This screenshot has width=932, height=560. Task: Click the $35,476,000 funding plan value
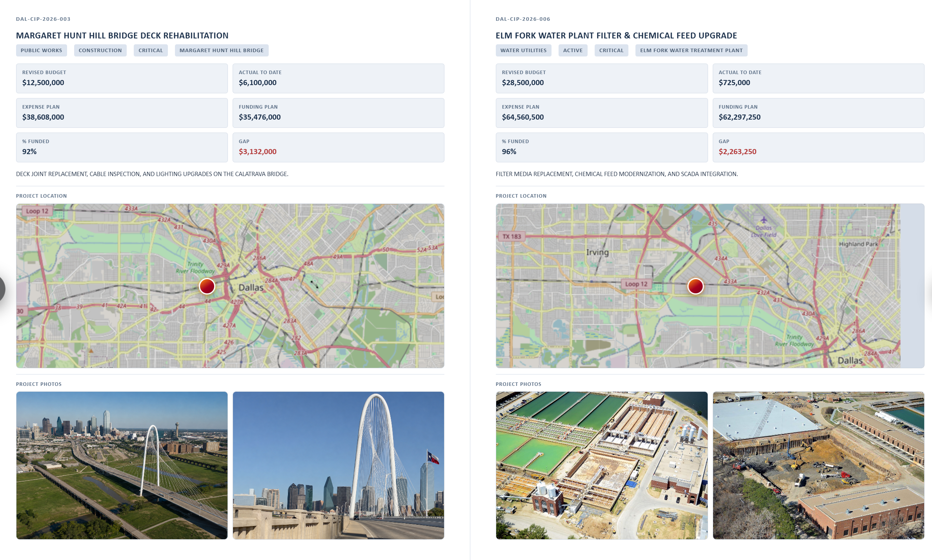260,117
